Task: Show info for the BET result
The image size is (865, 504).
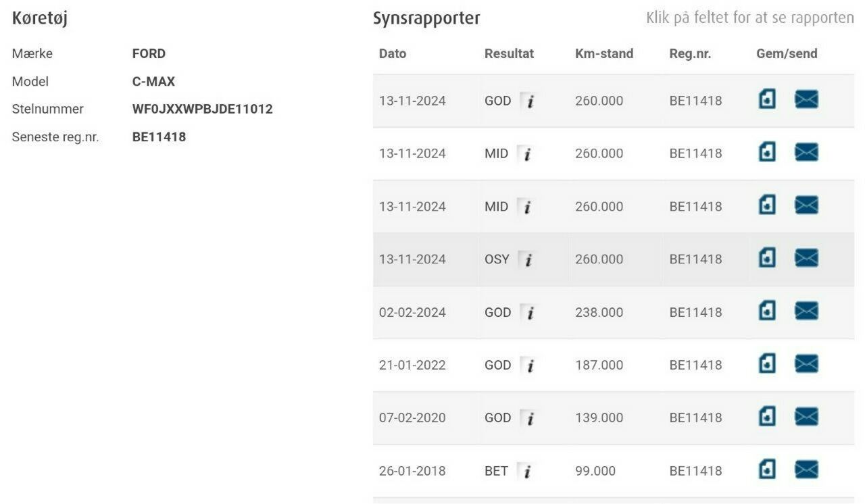Action: point(526,471)
